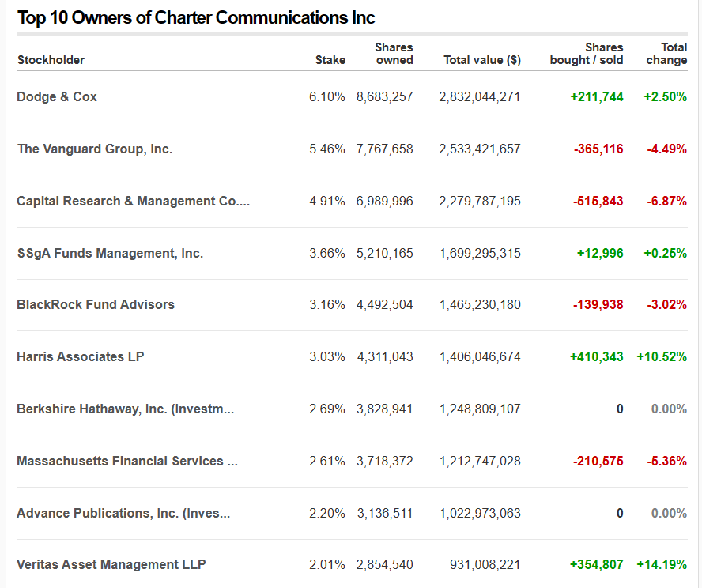Select the -4.49% total change
Image resolution: width=702 pixels, height=588 pixels.
click(667, 149)
